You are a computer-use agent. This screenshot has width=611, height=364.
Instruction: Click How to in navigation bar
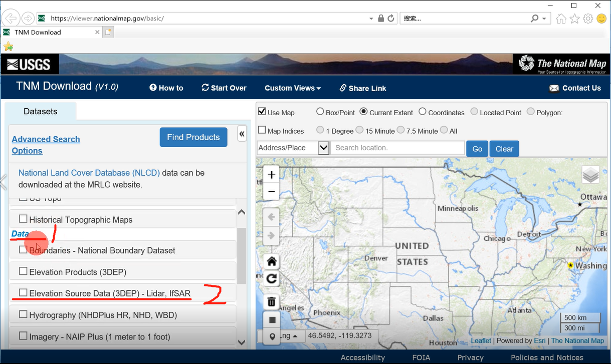click(x=166, y=88)
